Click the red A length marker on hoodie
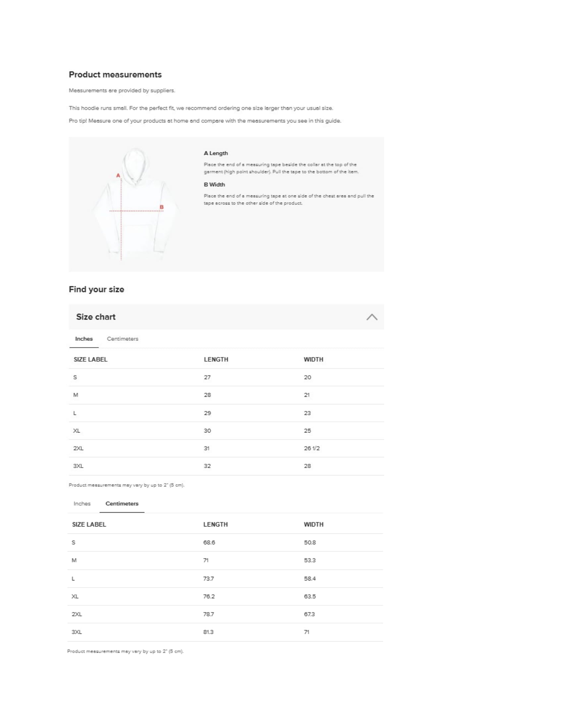563x728 pixels. pyautogui.click(x=118, y=175)
